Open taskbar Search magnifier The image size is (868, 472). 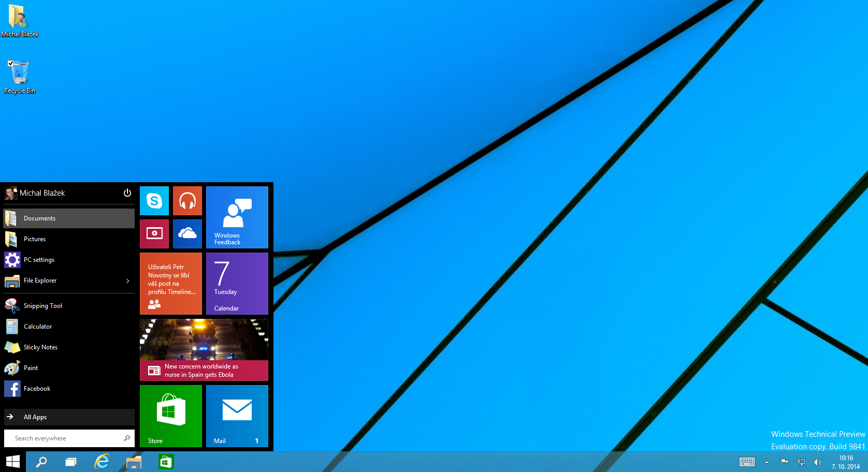pos(41,462)
